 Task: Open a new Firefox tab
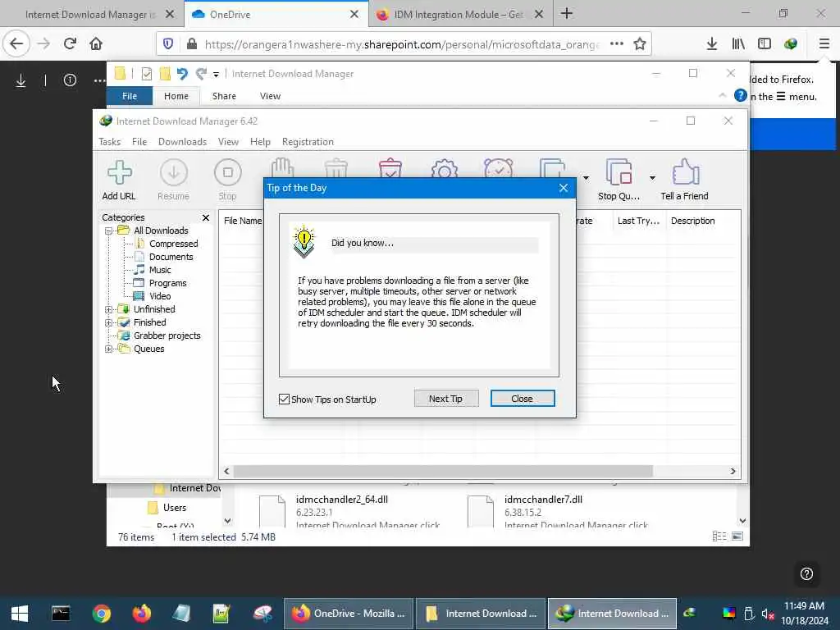click(x=567, y=14)
